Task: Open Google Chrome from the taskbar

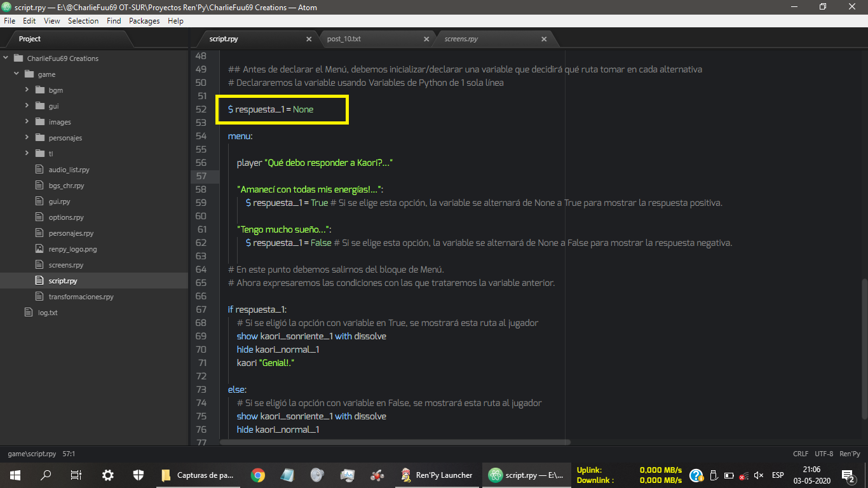Action: 257,475
